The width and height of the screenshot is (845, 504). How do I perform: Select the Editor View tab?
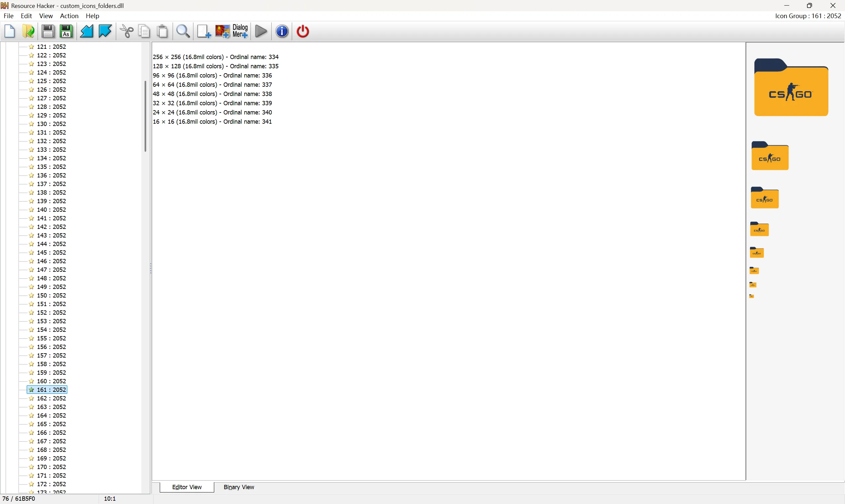pos(187,487)
